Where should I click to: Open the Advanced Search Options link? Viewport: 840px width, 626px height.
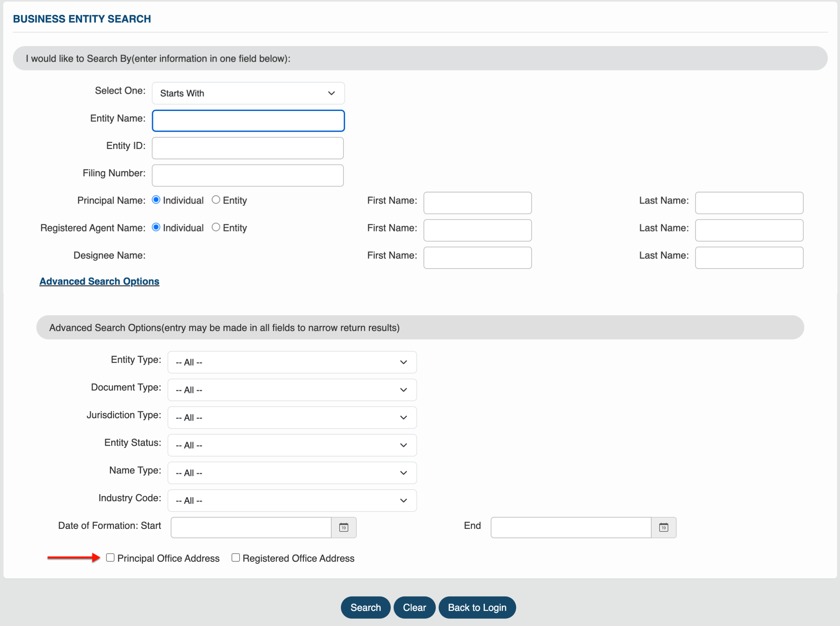tap(99, 282)
